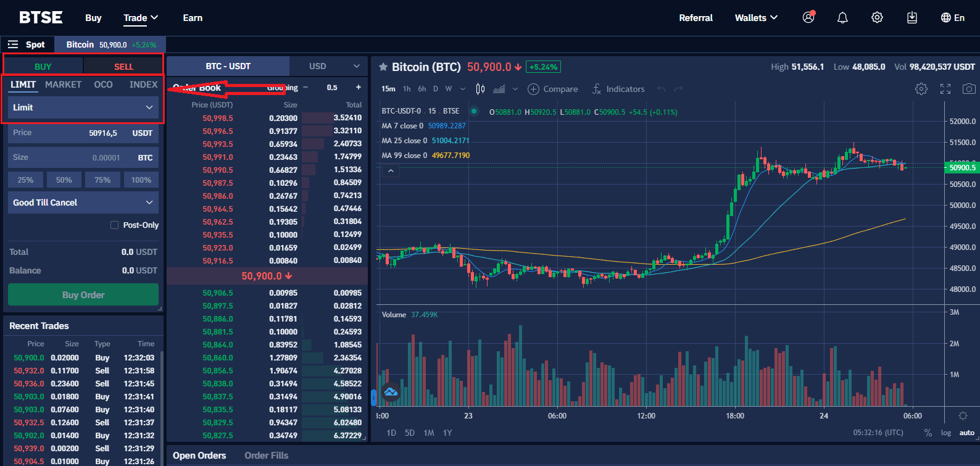Take a chart snapshot with camera icon
This screenshot has width=980, height=466.
969,89
